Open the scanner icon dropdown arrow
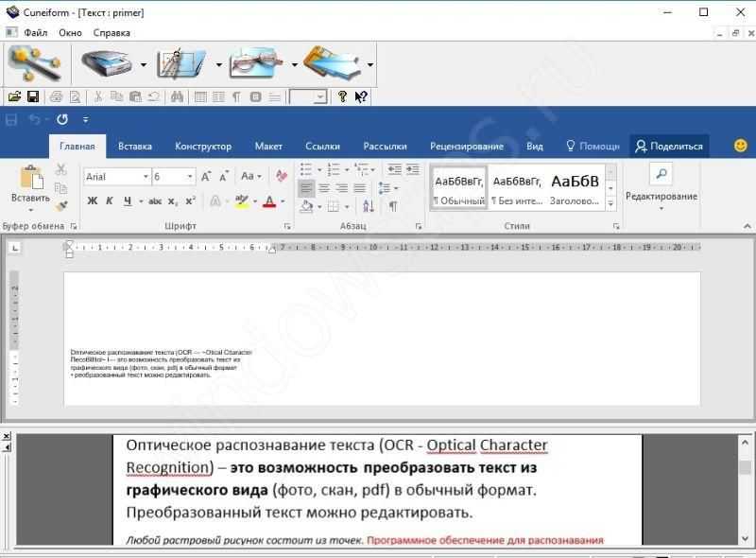The height and width of the screenshot is (558, 756). (144, 64)
